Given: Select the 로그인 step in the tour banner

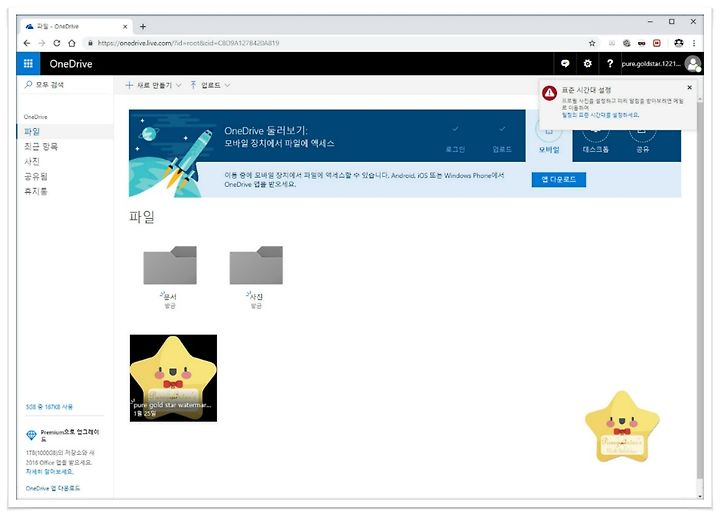Looking at the screenshot, I should (455, 138).
